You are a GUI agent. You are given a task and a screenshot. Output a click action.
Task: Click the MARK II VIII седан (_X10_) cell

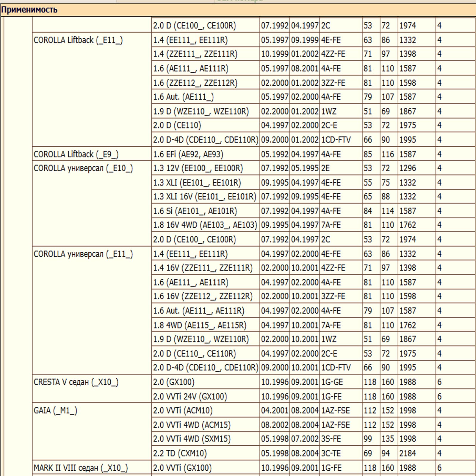click(x=81, y=468)
